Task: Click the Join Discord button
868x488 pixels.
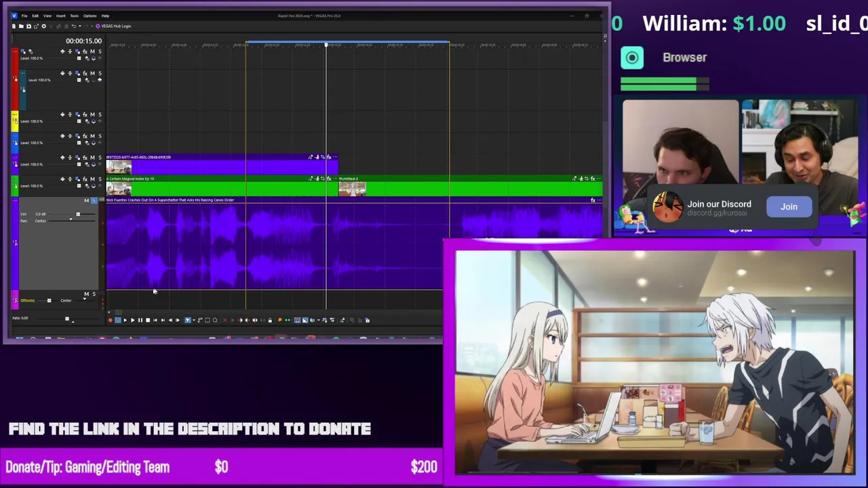Action: pos(789,207)
